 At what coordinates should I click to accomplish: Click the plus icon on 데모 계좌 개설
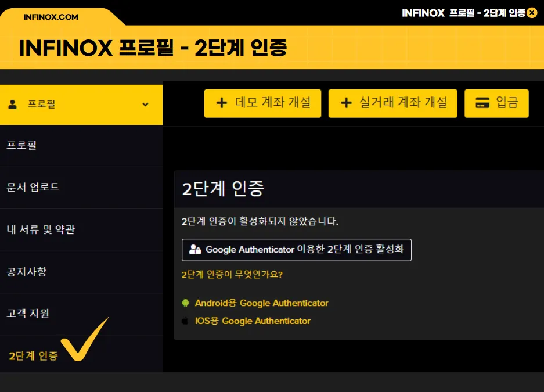[222, 103]
